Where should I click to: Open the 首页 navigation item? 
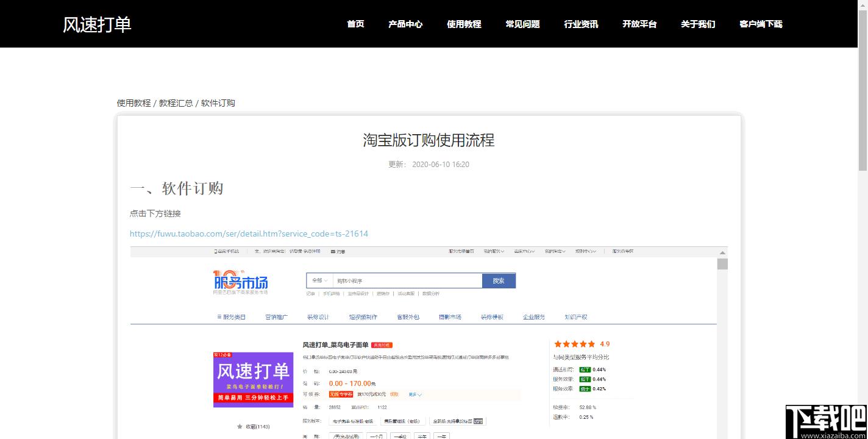[x=355, y=24]
